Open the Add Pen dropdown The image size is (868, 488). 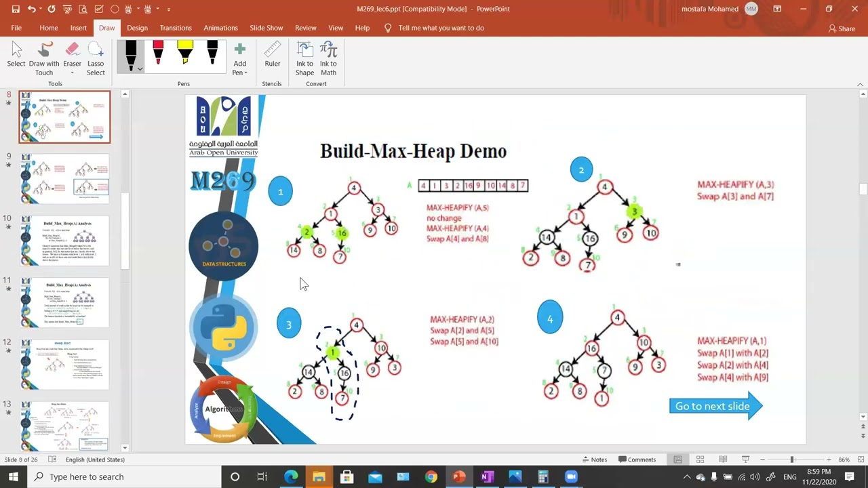[240, 59]
